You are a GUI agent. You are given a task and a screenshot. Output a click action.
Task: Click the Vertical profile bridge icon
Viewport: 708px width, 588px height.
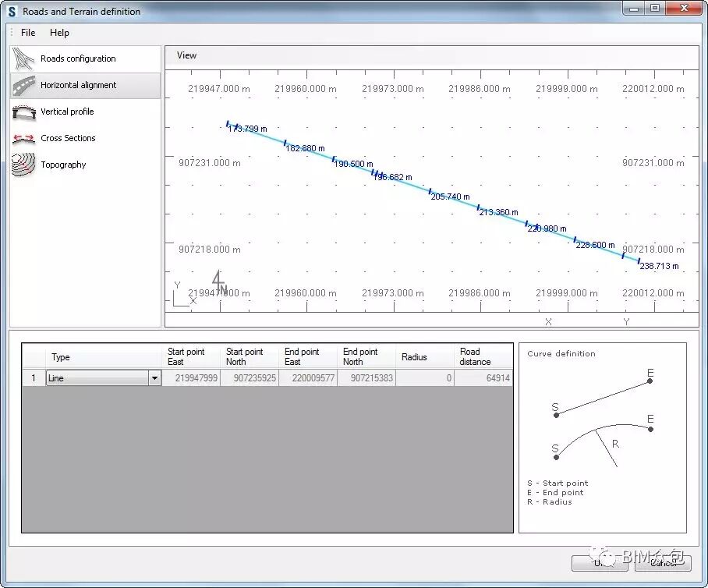[24, 112]
